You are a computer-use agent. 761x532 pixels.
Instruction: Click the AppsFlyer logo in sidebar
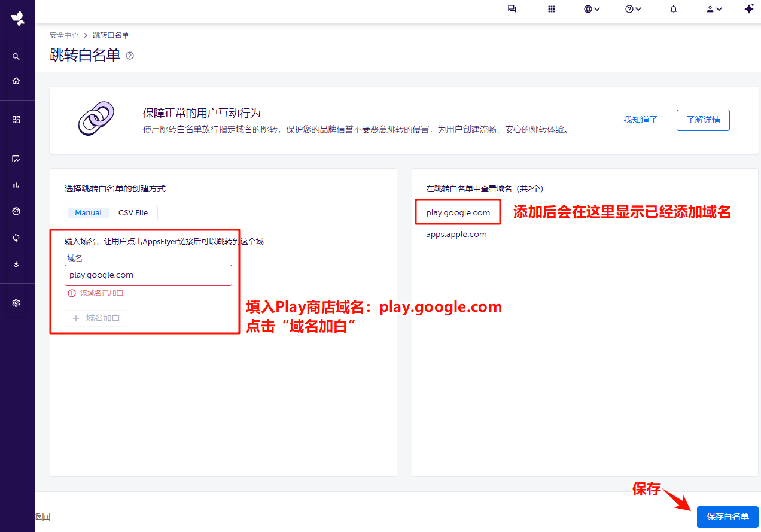point(17,19)
